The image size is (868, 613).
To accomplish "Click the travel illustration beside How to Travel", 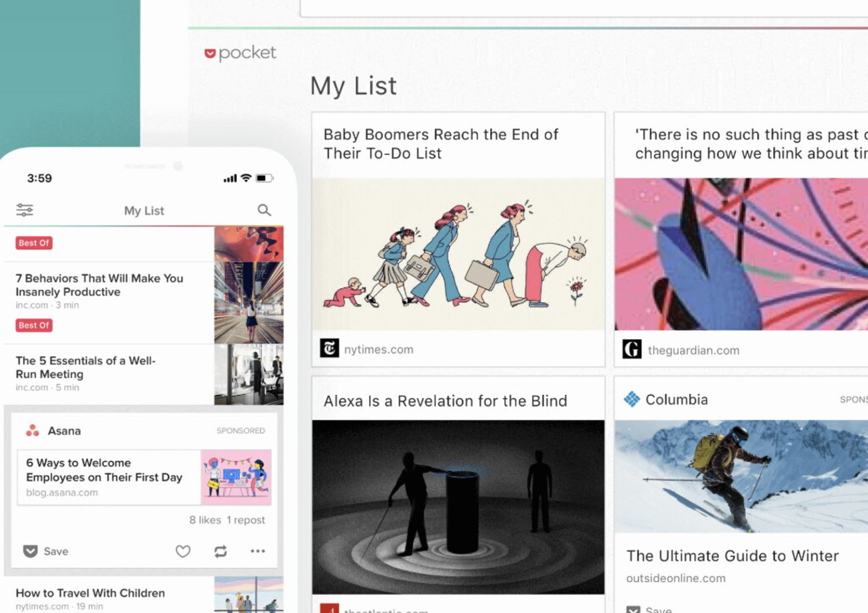I will (249, 594).
